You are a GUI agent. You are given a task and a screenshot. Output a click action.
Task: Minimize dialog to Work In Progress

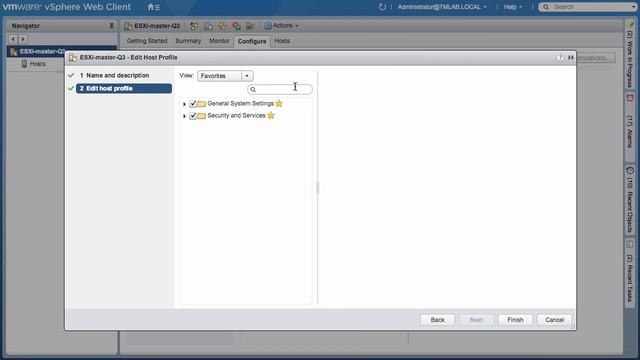(x=571, y=58)
